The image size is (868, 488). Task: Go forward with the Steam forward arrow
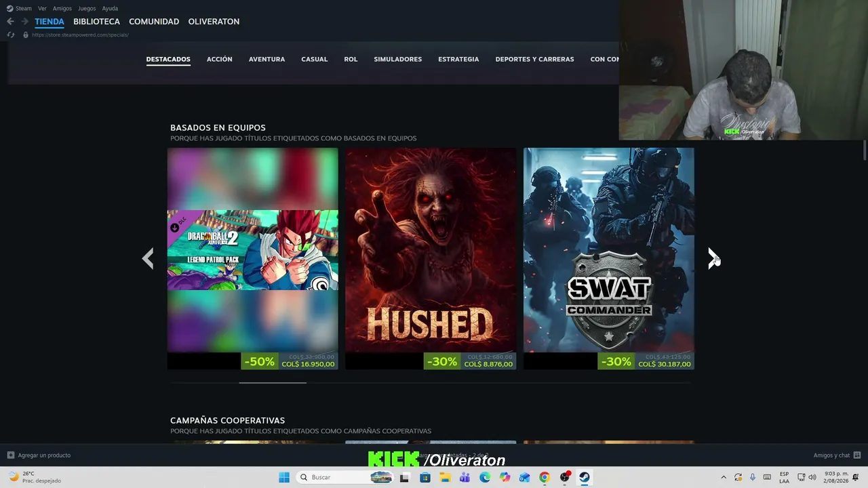tap(24, 22)
